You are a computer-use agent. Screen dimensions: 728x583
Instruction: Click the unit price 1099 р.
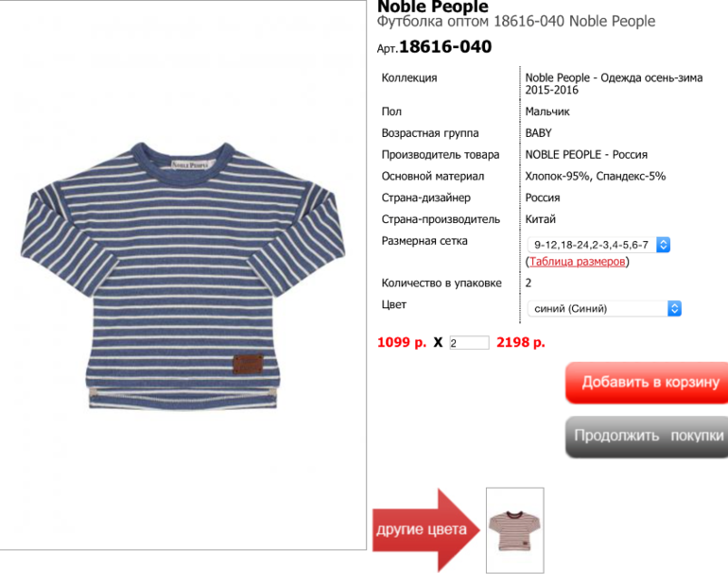point(402,343)
